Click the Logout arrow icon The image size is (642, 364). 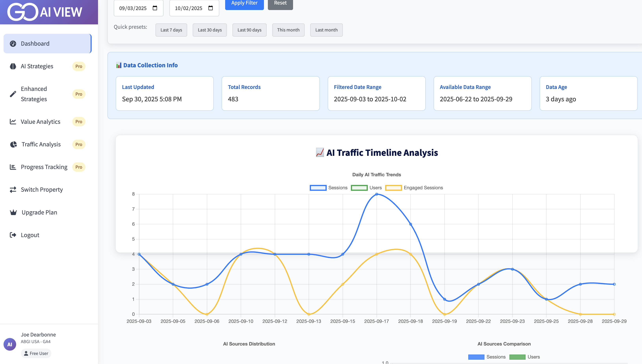click(x=13, y=235)
